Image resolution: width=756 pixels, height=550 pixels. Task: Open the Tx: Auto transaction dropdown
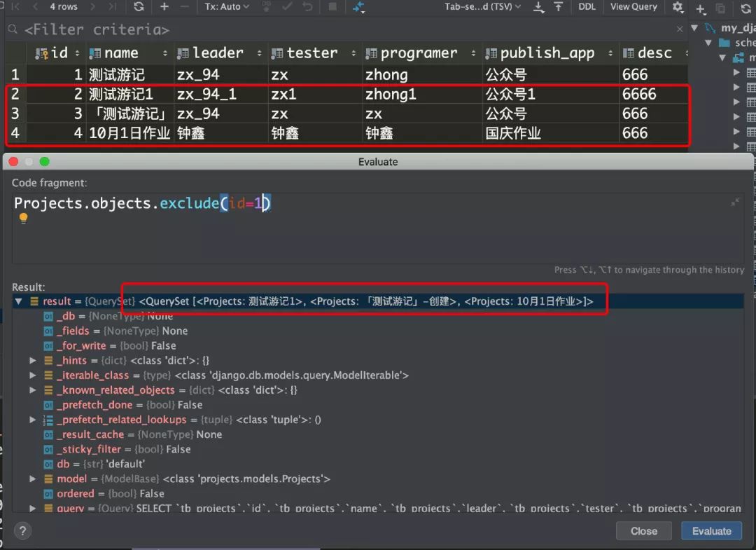(x=227, y=7)
